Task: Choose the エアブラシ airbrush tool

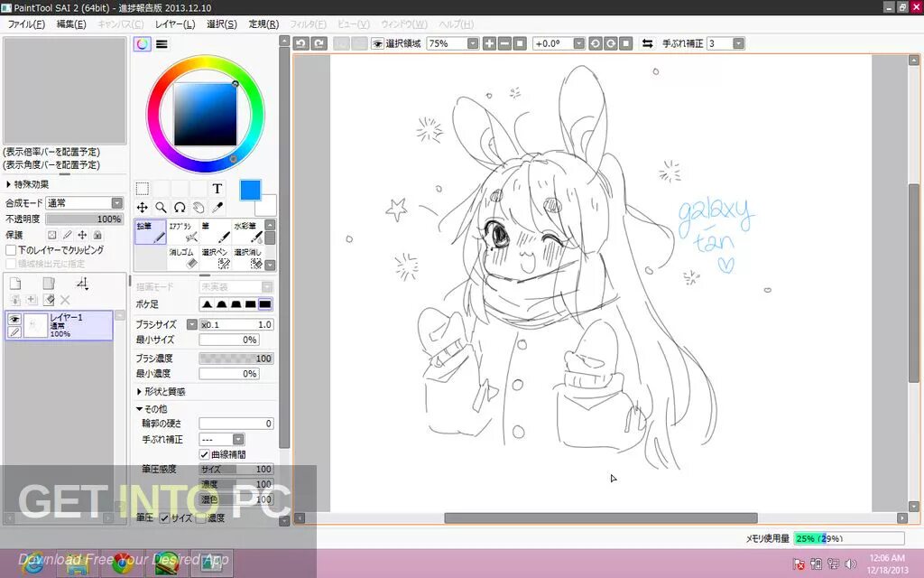Action: click(183, 232)
